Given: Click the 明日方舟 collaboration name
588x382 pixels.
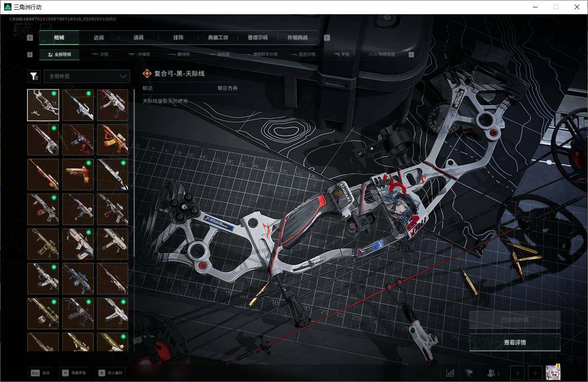Looking at the screenshot, I should tap(227, 88).
